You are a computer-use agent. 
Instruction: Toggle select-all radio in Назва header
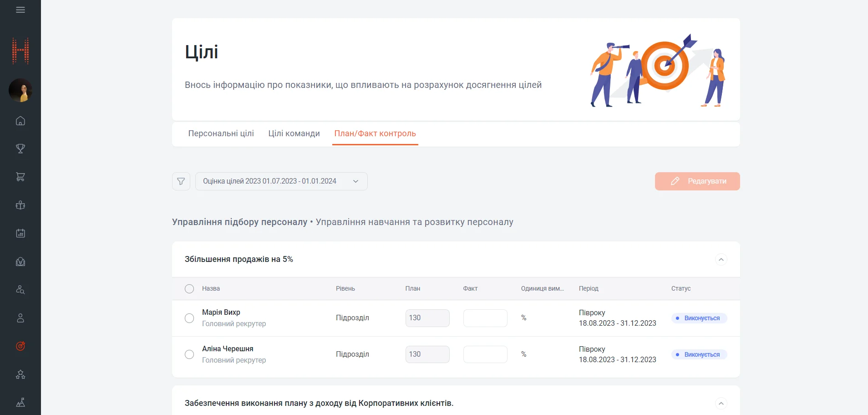click(189, 289)
